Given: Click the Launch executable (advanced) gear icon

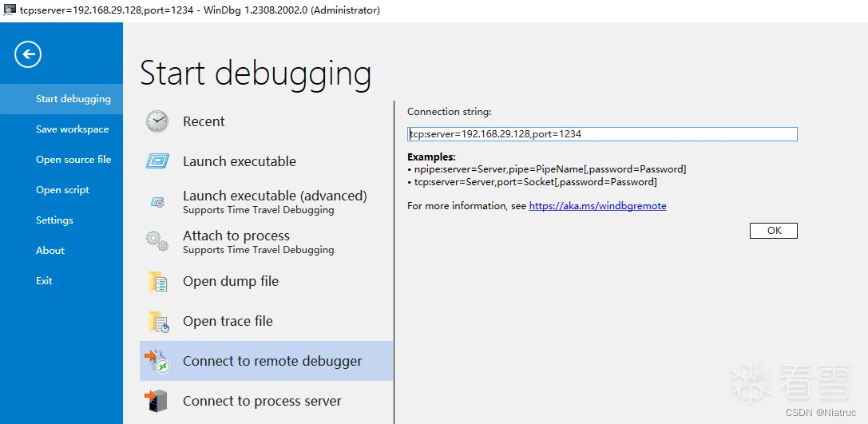Looking at the screenshot, I should pos(157,203).
